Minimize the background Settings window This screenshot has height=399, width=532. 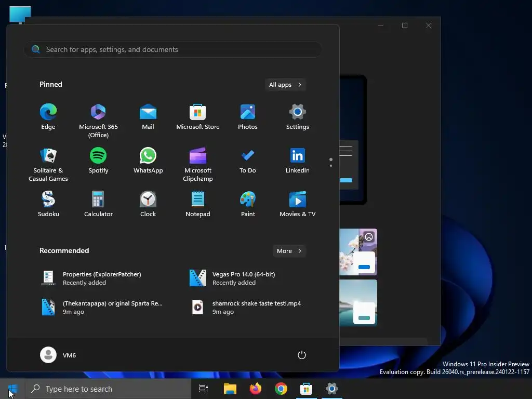(381, 25)
